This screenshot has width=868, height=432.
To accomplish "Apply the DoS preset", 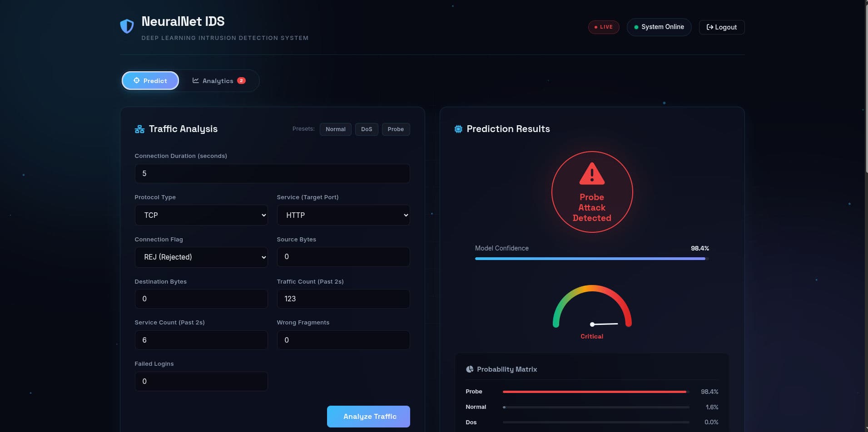I will click(x=367, y=129).
